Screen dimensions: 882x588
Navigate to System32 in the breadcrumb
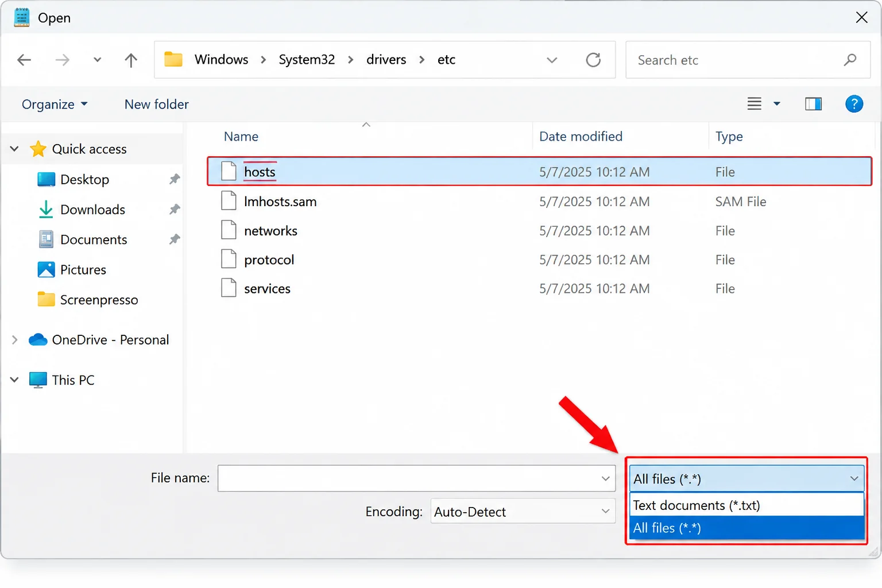pos(307,60)
